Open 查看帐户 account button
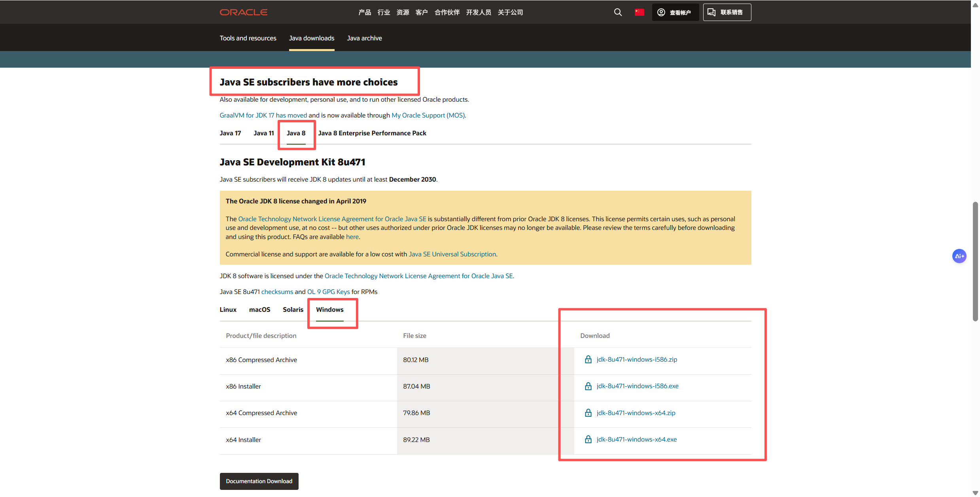This screenshot has width=980, height=497. (675, 12)
